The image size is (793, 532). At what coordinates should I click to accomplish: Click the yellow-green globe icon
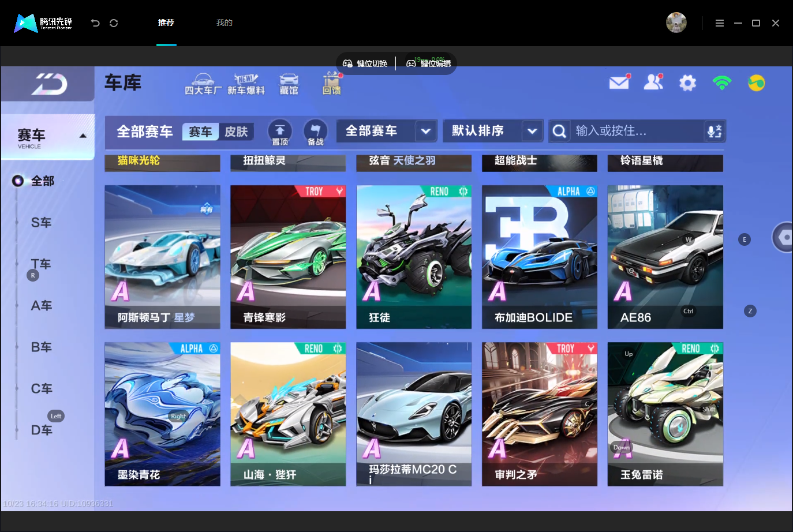756,83
